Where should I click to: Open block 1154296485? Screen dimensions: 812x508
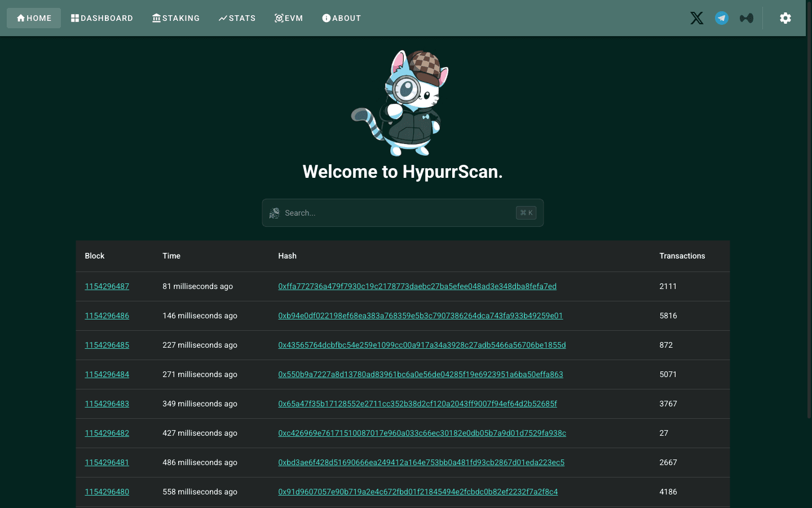(x=107, y=345)
